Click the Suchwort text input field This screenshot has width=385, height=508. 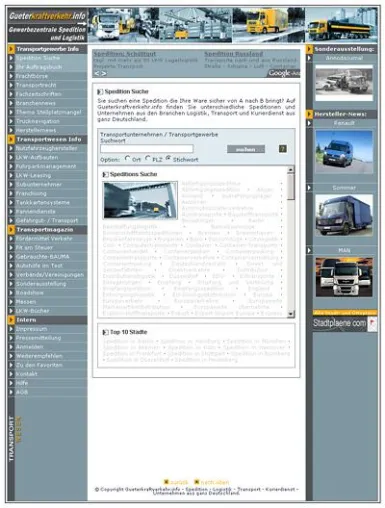(147, 149)
